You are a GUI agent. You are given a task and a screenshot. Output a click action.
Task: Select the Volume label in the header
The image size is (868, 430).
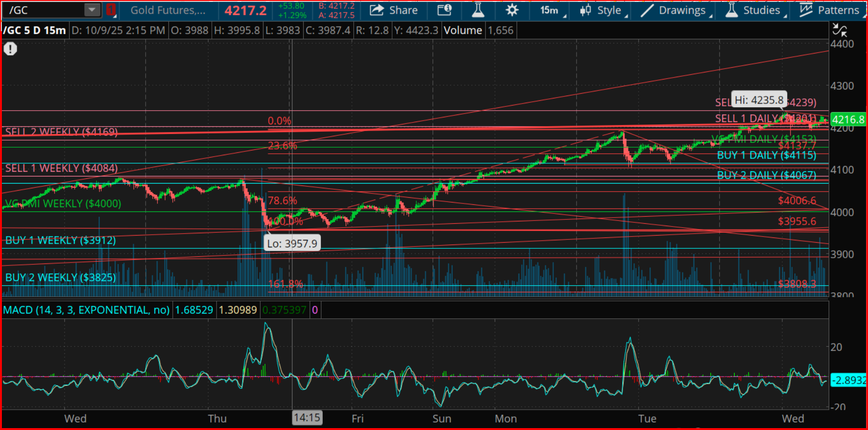[463, 30]
